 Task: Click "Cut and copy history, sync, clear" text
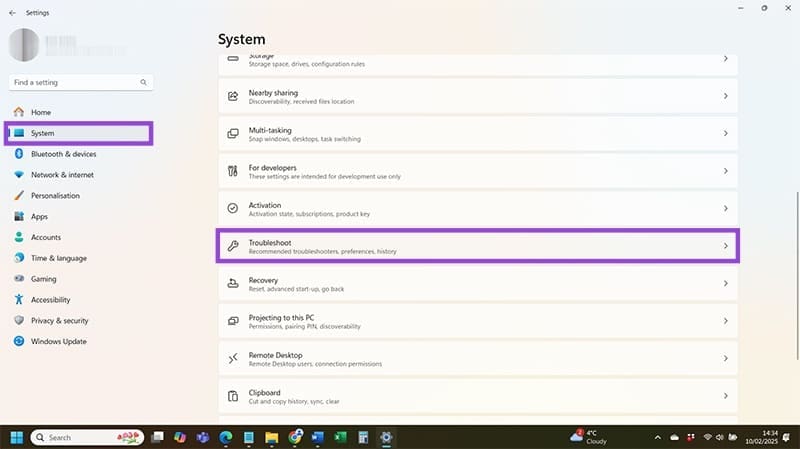tap(294, 402)
